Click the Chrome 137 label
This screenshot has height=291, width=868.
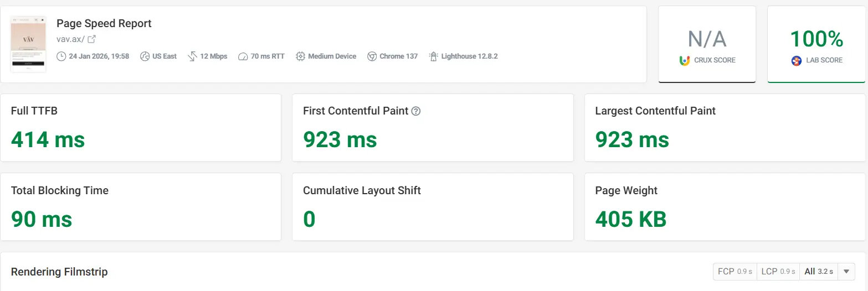click(399, 56)
